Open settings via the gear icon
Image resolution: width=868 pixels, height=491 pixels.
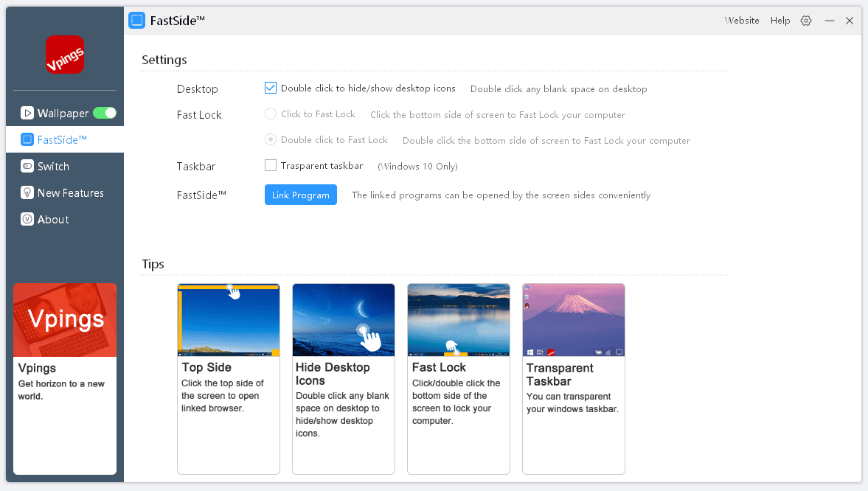tap(806, 21)
